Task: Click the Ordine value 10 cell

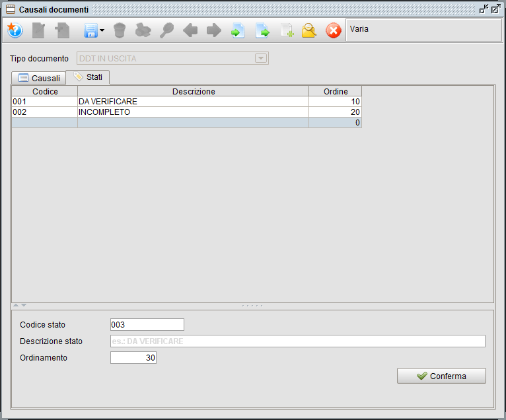Action: point(336,102)
